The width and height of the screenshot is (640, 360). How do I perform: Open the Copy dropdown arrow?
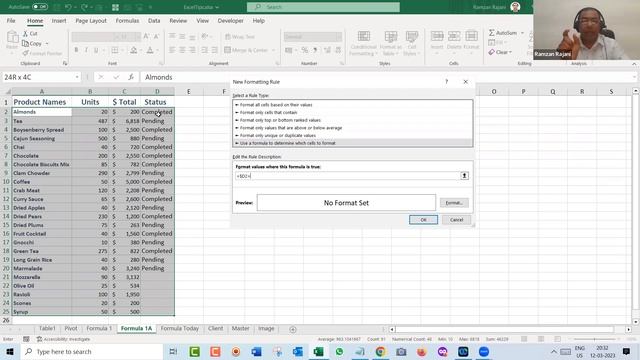47,44
